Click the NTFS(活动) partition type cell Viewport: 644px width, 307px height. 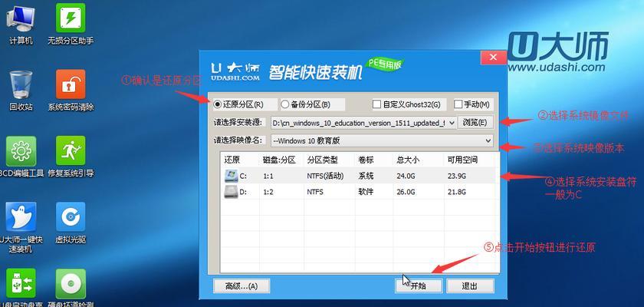point(325,176)
